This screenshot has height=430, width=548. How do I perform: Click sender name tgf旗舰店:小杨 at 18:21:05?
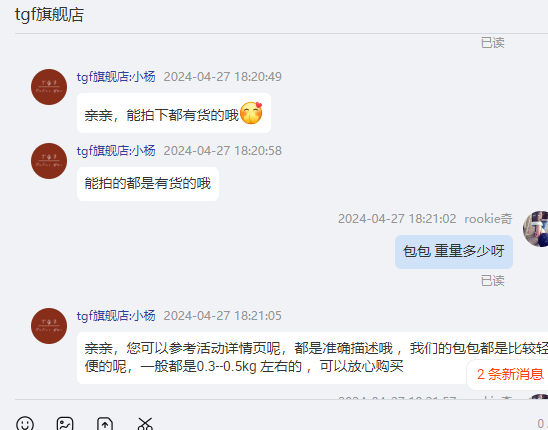pyautogui.click(x=116, y=316)
